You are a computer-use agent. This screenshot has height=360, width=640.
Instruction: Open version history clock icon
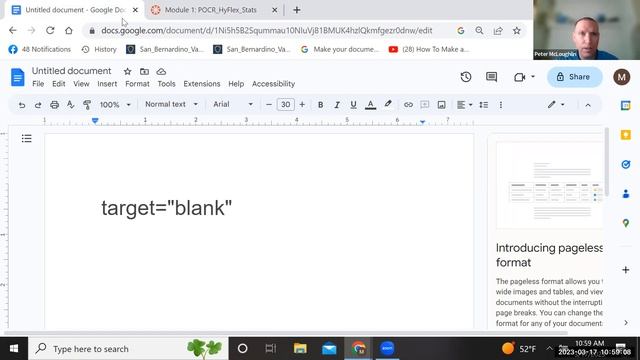466,77
